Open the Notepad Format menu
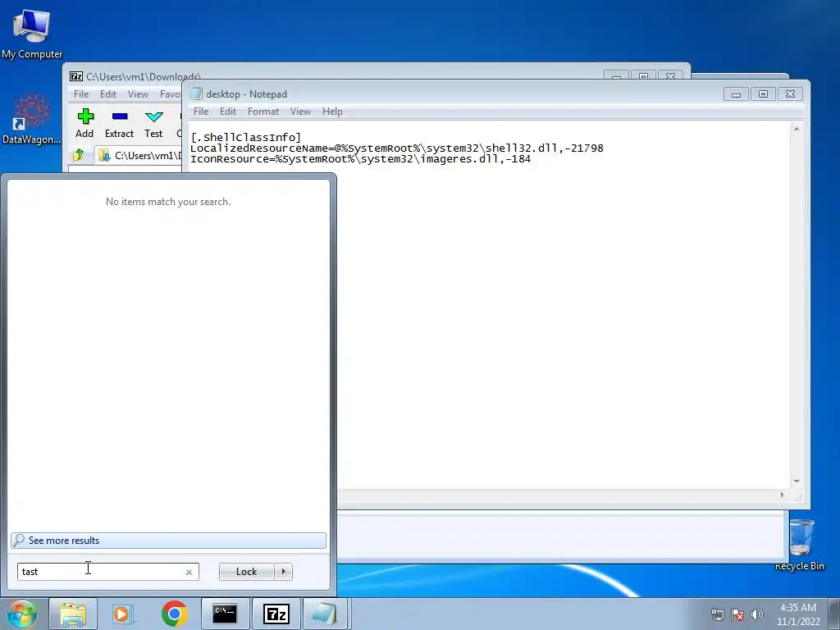Screen dimensions: 840x630 tap(263, 112)
